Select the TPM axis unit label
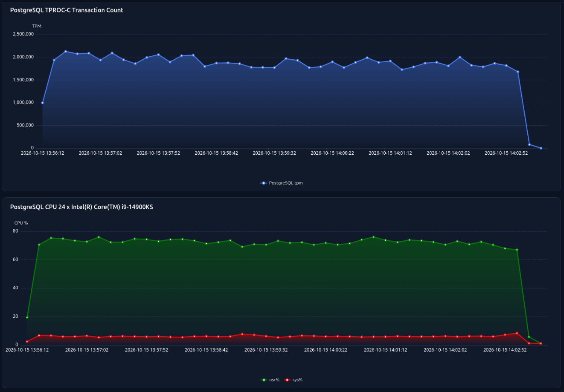This screenshot has width=564, height=392. pyautogui.click(x=37, y=26)
